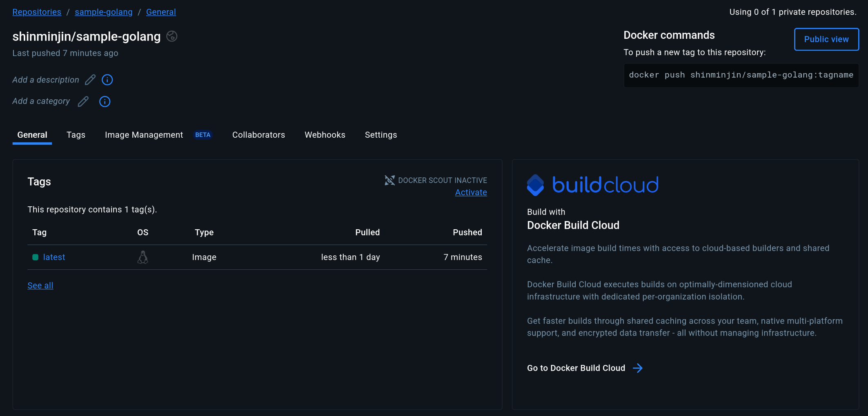This screenshot has width=868, height=416.
Task: Switch to the Collaborators tab
Action: pyautogui.click(x=259, y=135)
